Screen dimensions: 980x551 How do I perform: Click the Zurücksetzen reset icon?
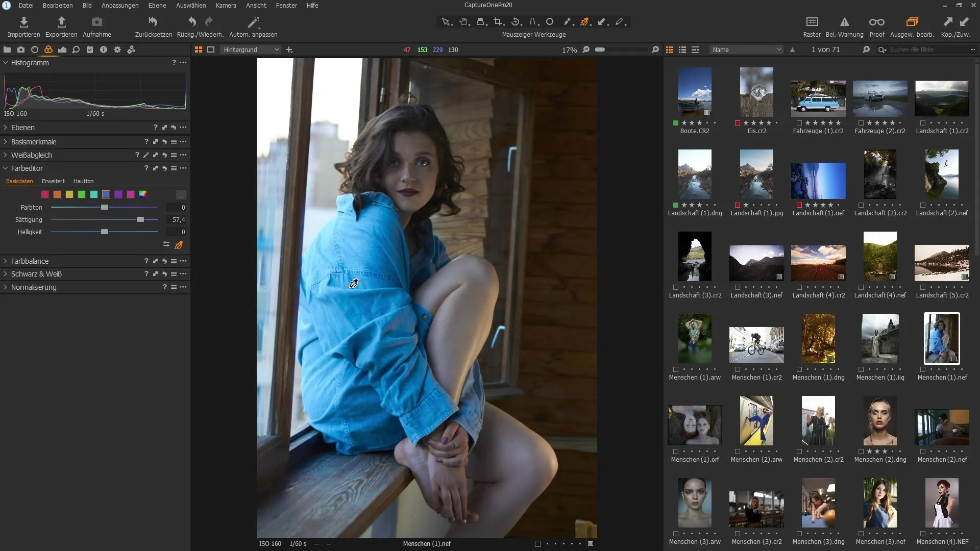pyautogui.click(x=153, y=22)
